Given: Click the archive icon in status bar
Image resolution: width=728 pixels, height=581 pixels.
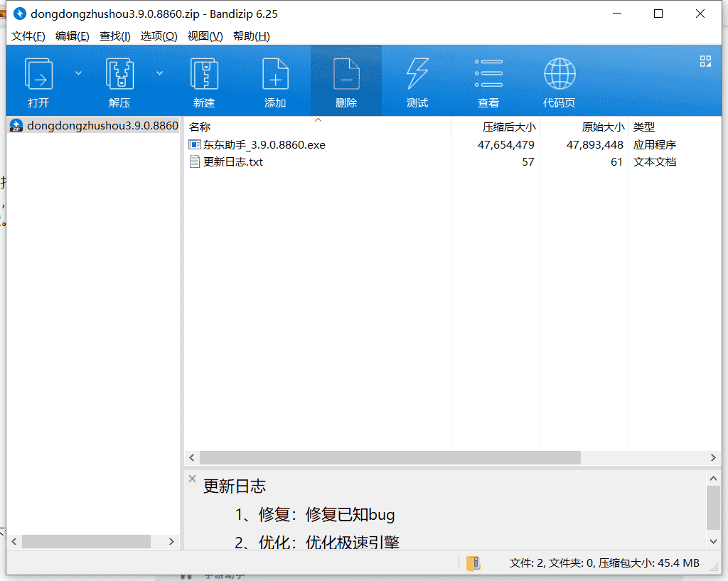Looking at the screenshot, I should click(x=473, y=563).
